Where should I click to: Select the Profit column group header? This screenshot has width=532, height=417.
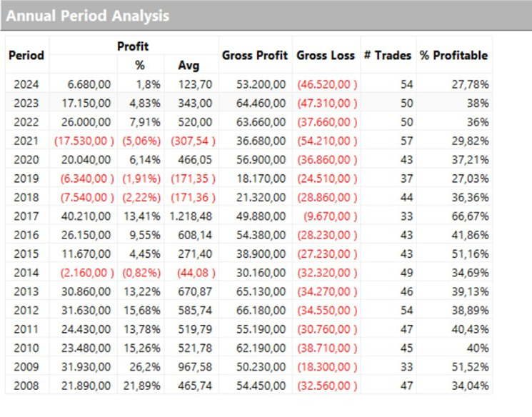[x=133, y=46]
